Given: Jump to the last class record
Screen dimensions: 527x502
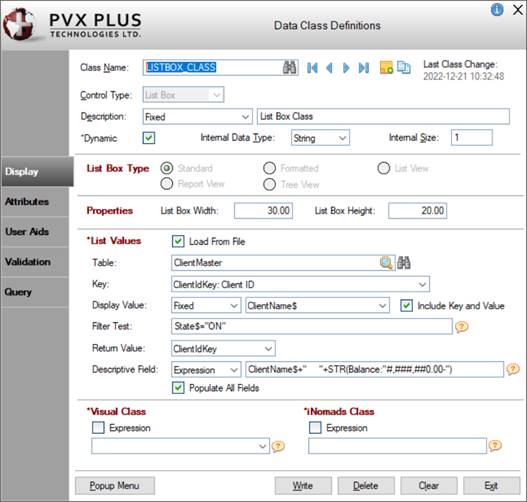Looking at the screenshot, I should click(x=364, y=68).
